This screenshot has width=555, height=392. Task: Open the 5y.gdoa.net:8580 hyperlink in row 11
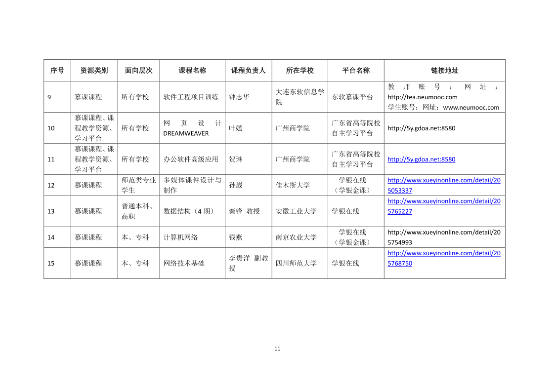[421, 159]
